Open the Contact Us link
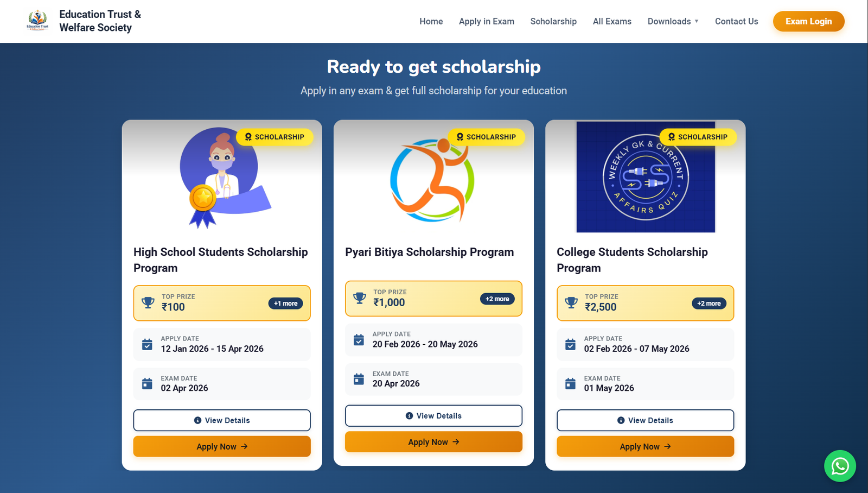This screenshot has width=868, height=493. 736,21
